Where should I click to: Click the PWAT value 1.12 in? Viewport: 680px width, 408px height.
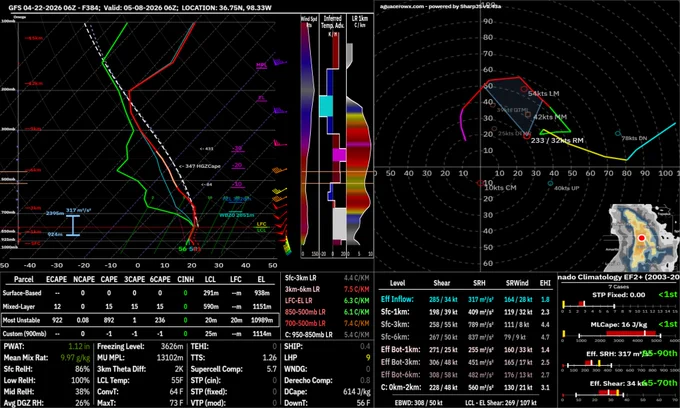pyautogui.click(x=79, y=346)
